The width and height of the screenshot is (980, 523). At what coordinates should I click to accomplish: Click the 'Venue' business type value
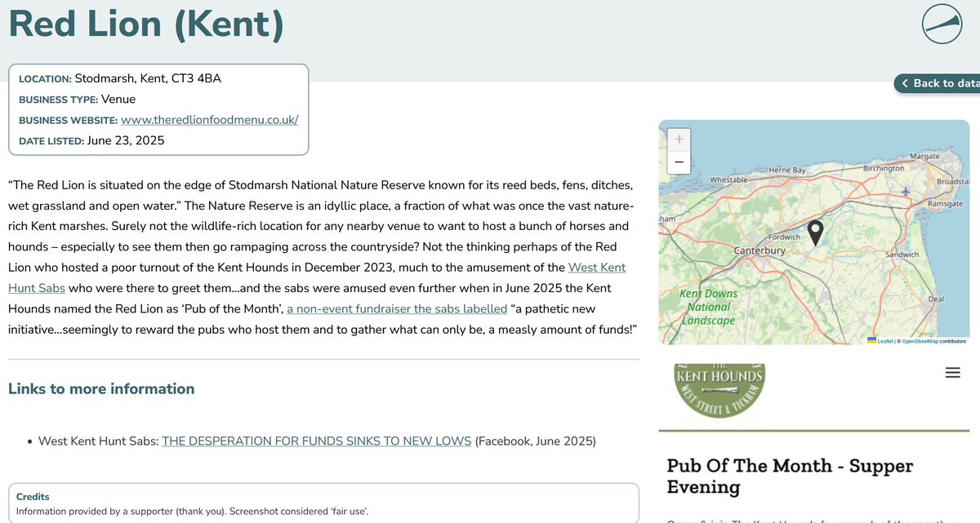click(x=118, y=100)
